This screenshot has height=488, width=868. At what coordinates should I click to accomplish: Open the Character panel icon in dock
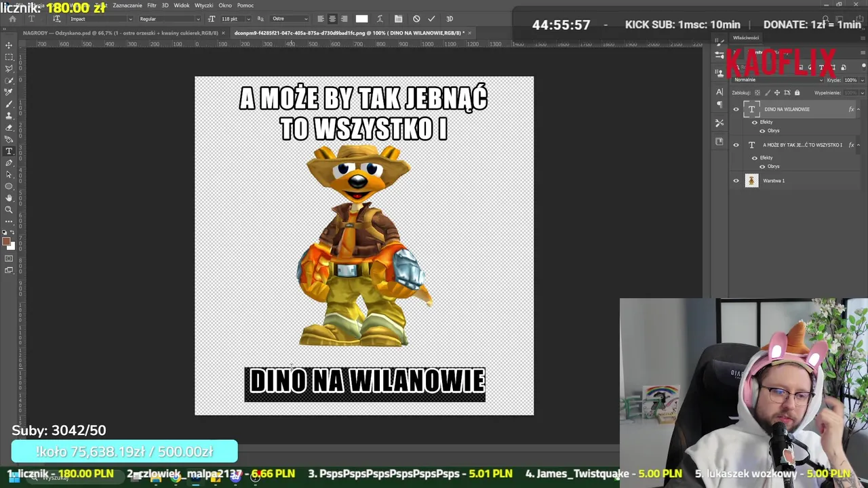click(x=719, y=91)
